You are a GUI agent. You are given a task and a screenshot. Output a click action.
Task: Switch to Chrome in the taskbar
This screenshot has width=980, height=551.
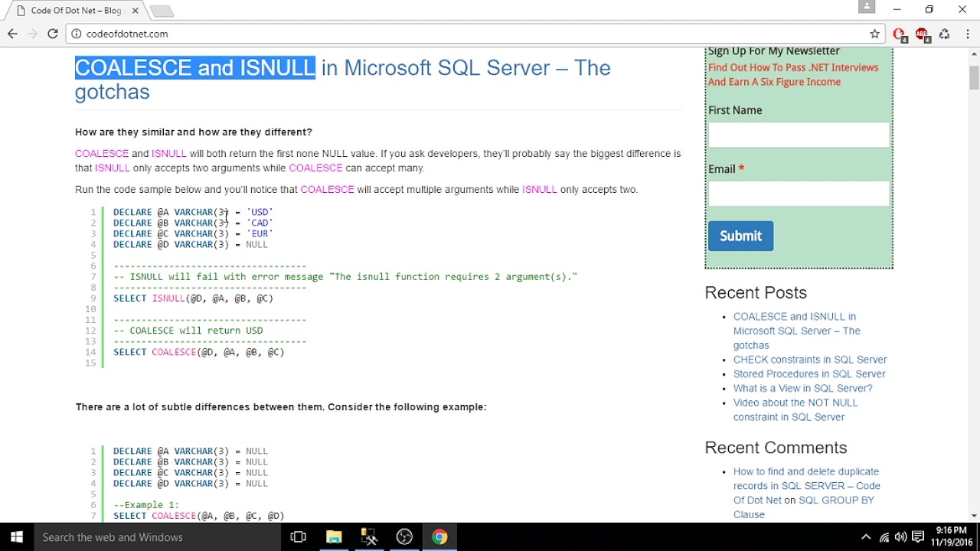point(439,537)
